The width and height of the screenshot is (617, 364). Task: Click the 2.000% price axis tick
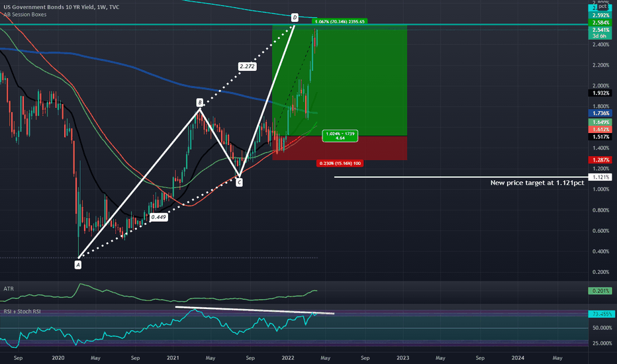[600, 86]
